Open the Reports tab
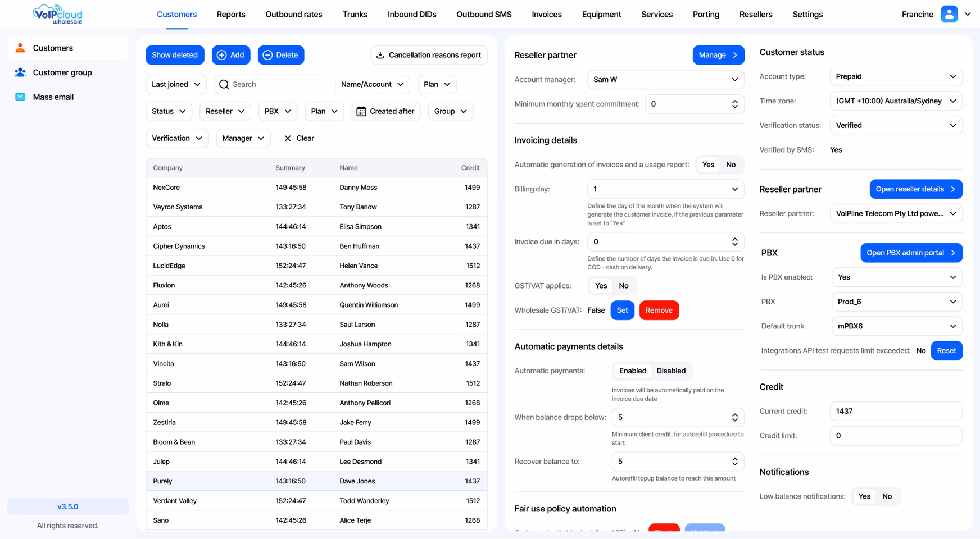 (231, 15)
